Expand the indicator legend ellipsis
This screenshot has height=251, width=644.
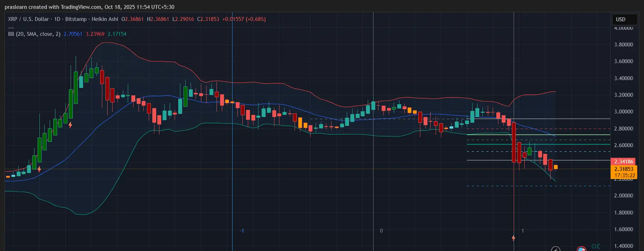coord(11,27)
